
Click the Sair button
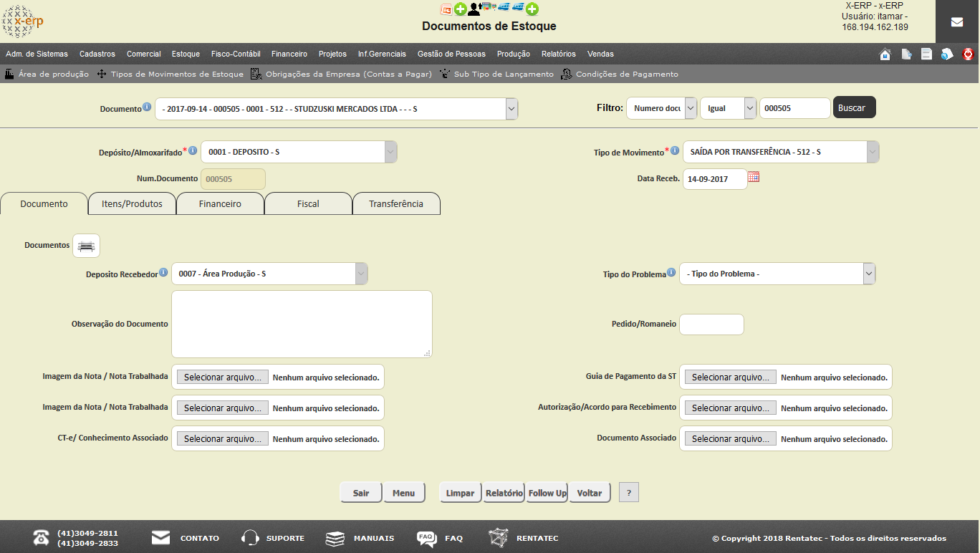pyautogui.click(x=361, y=493)
